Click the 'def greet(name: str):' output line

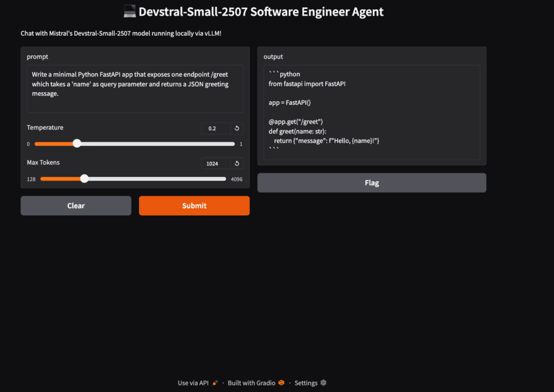(298, 131)
